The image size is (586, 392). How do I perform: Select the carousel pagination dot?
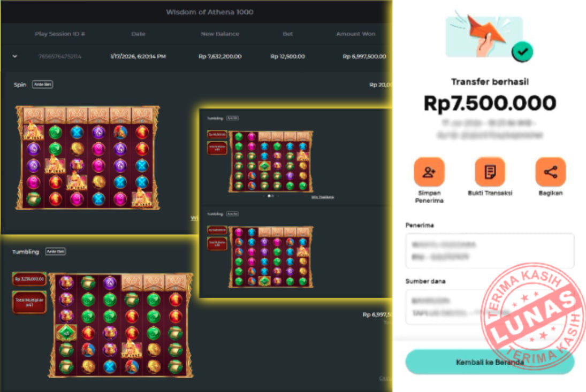click(269, 196)
